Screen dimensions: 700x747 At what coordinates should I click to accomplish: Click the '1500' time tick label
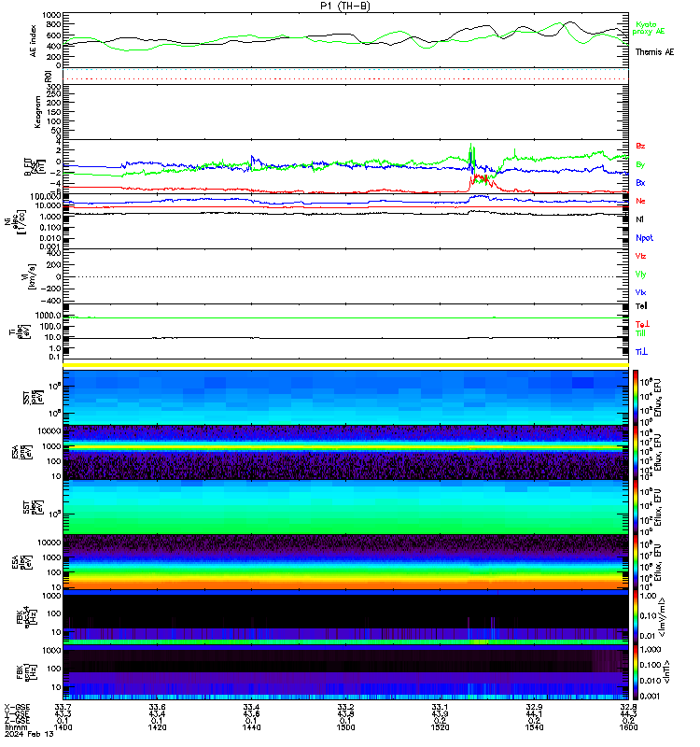click(345, 727)
